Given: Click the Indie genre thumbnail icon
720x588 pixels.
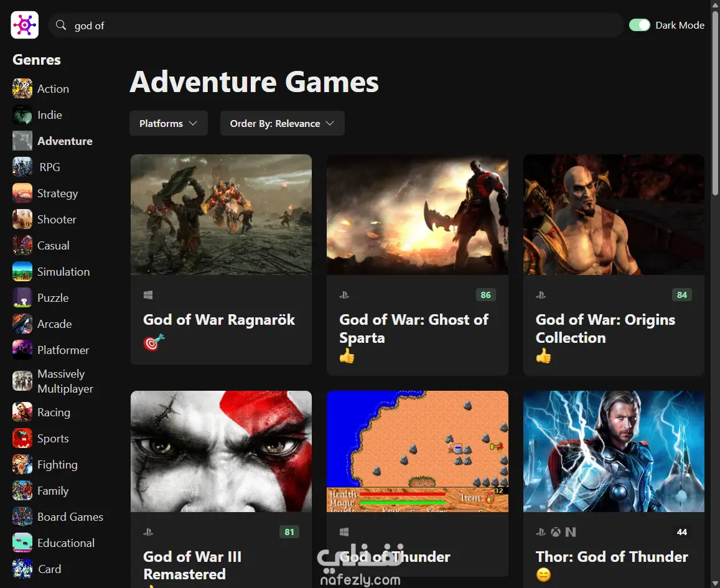Looking at the screenshot, I should [22, 114].
